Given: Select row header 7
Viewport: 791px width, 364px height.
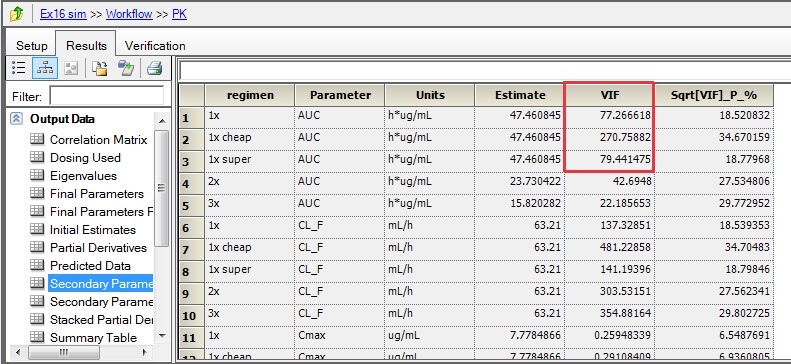Looking at the screenshot, I should click(x=192, y=250).
